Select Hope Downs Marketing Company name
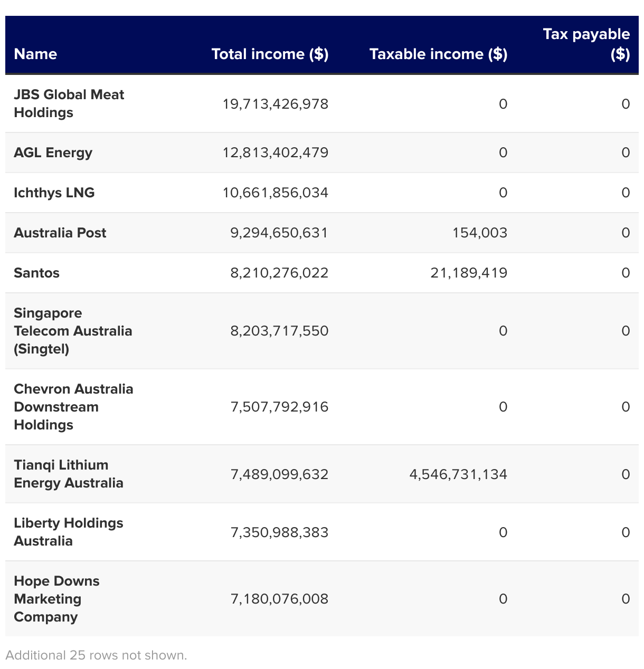 tap(56, 599)
